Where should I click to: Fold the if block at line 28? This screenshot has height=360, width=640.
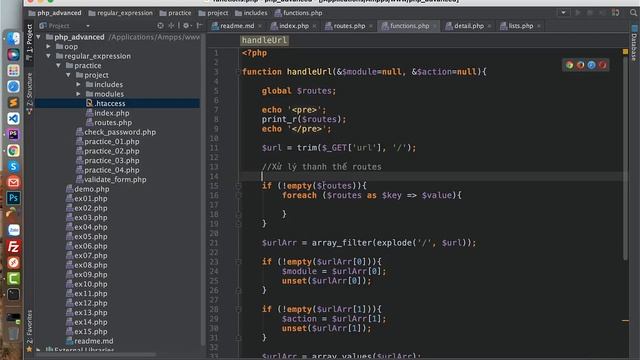tap(238, 309)
